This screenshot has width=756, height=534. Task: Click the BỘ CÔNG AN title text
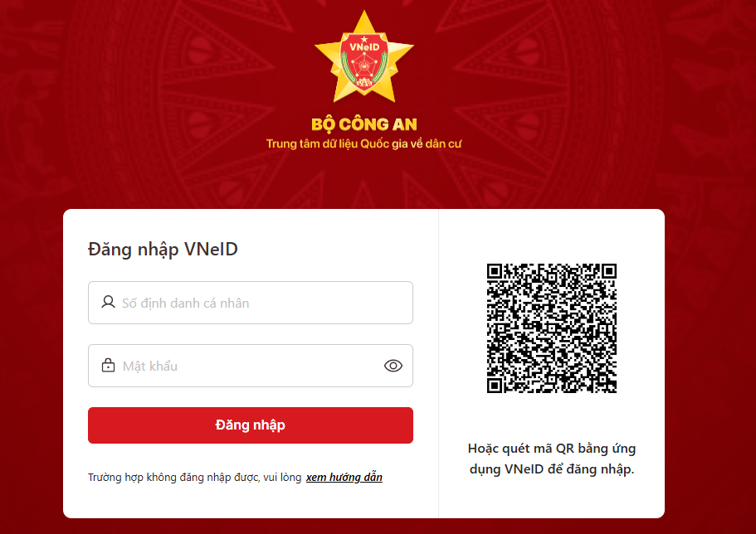[364, 124]
